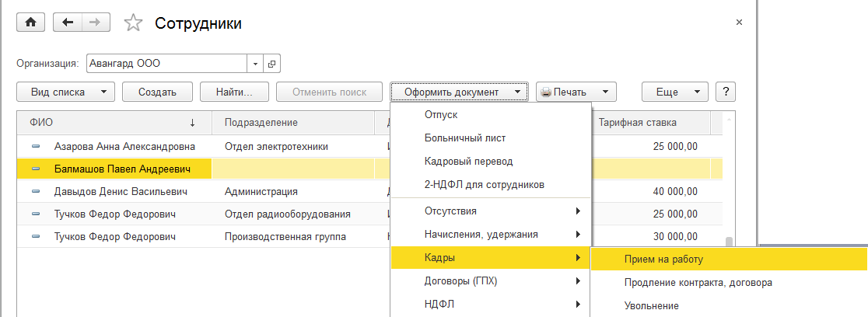Click the Найти... button
This screenshot has height=317, width=868.
pos(234,92)
